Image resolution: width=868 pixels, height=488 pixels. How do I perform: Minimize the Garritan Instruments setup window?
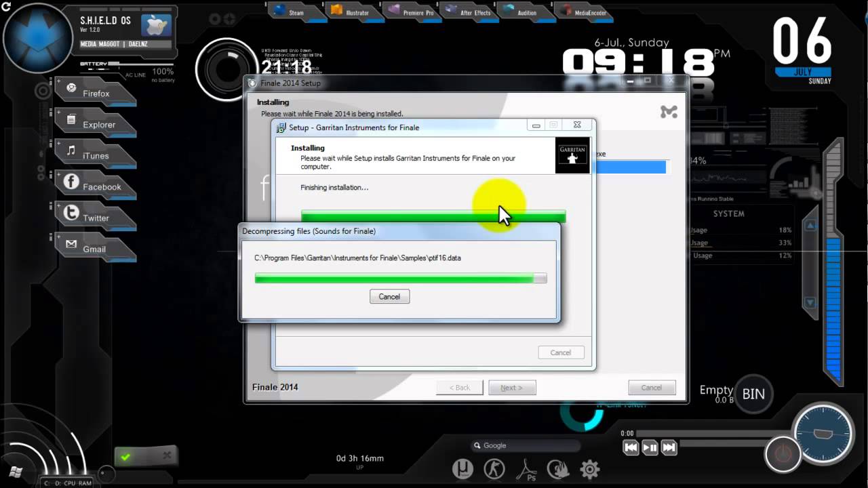tap(536, 125)
